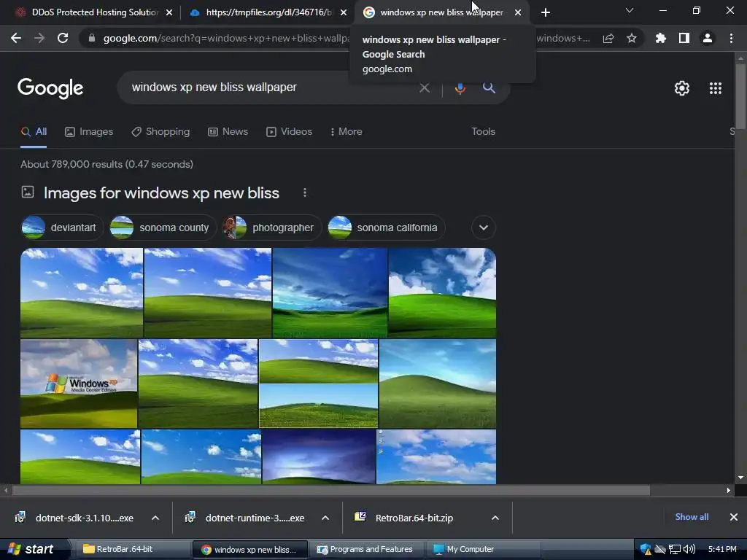Open Google quick settings gear

(x=682, y=88)
